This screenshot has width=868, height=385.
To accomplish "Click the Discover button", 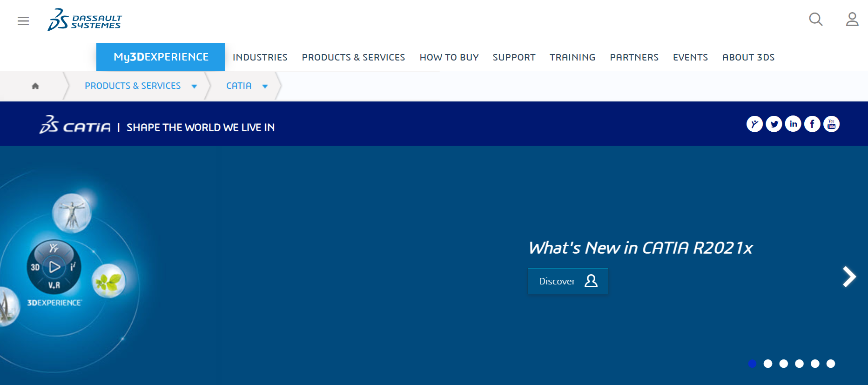I will coord(568,281).
